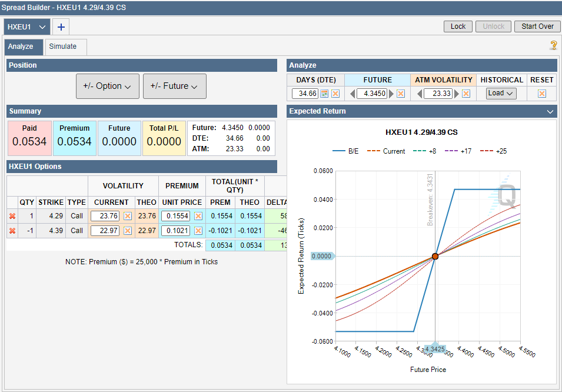Switch to the Analyze tab
Image resolution: width=562 pixels, height=392 pixels.
tap(24, 46)
